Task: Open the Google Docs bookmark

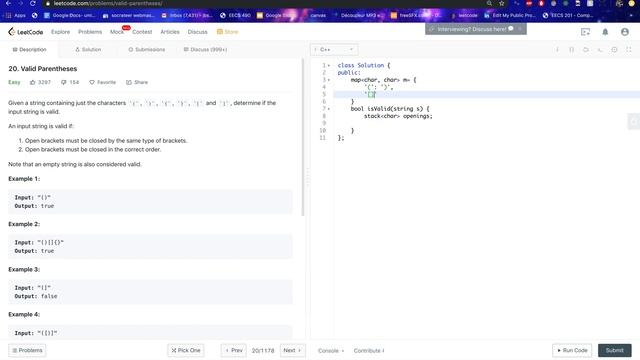Action: [x=69, y=16]
